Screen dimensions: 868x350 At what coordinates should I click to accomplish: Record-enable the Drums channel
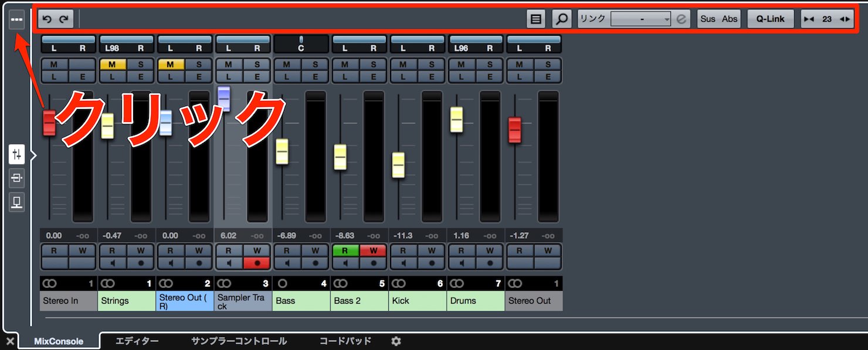[489, 263]
